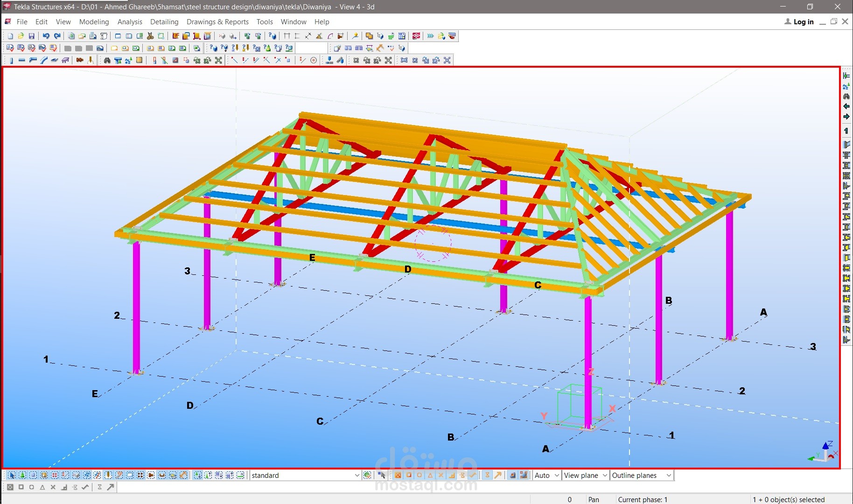Open the Detailing menu
The image size is (853, 504).
(164, 21)
